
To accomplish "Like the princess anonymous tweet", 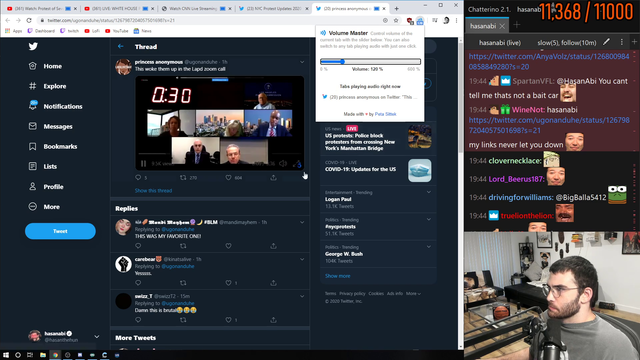I will tap(228, 178).
